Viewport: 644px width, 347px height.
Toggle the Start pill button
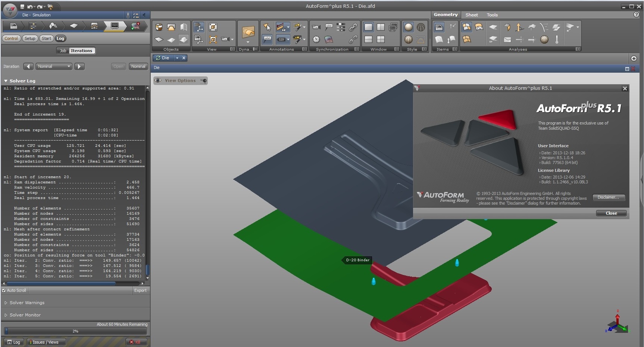(x=46, y=38)
